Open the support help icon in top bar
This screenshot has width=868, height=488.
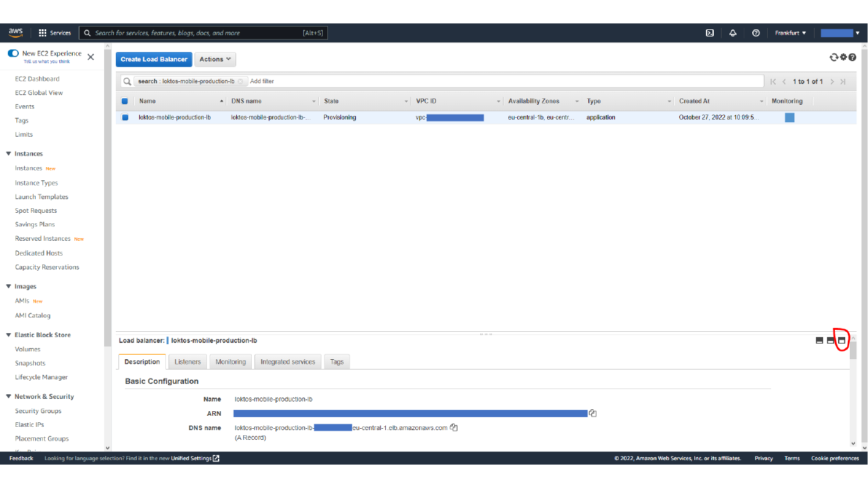click(755, 33)
